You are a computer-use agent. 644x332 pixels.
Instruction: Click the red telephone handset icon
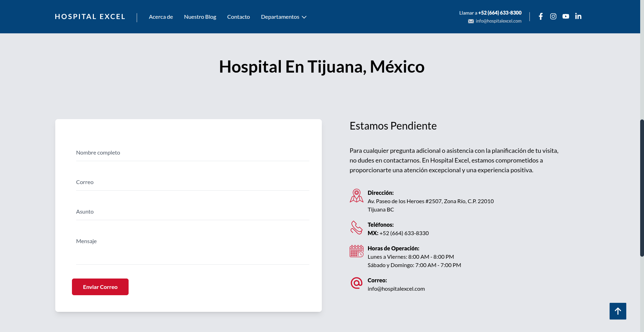(356, 228)
